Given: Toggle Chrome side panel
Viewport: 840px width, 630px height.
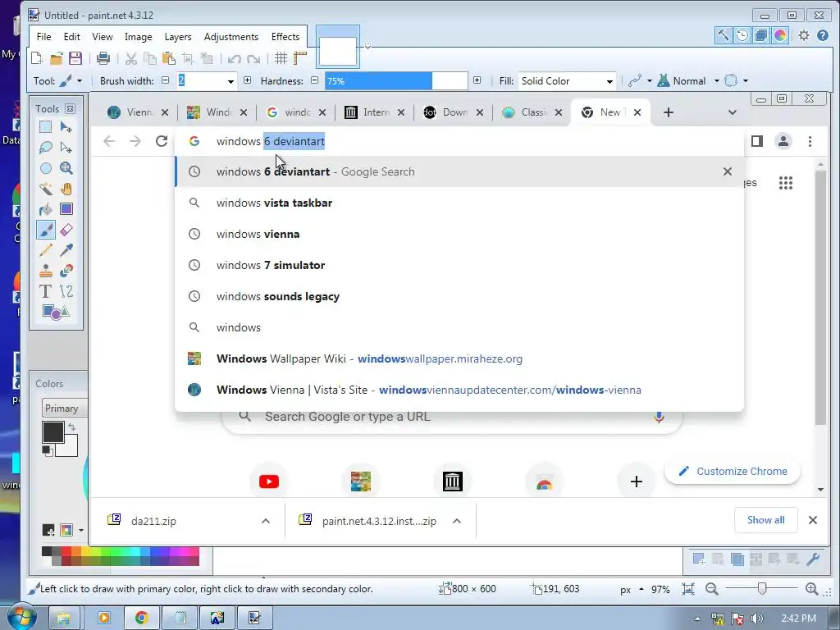Looking at the screenshot, I should pyautogui.click(x=757, y=141).
